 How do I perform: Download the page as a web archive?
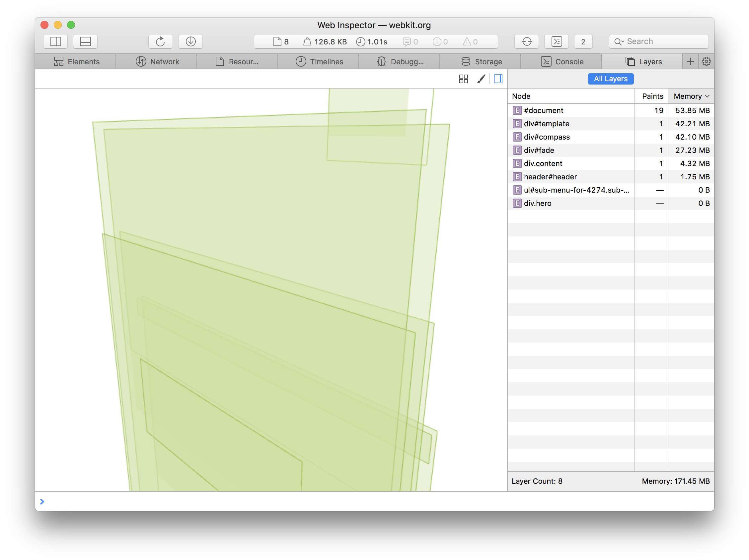click(x=190, y=41)
